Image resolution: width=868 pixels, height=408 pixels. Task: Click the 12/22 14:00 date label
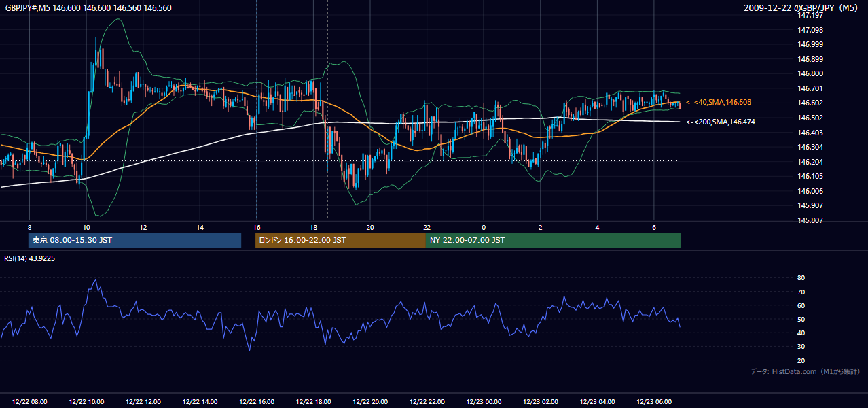(200, 402)
